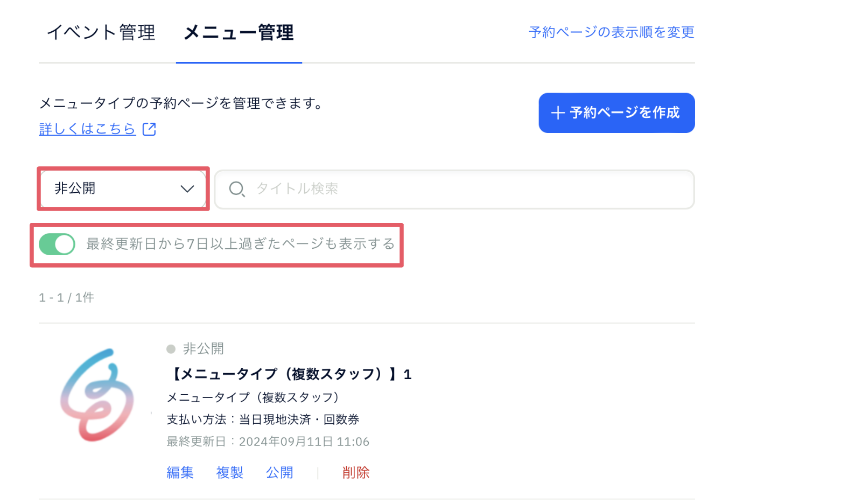Click inside the タイトル検索 search field

click(377, 189)
